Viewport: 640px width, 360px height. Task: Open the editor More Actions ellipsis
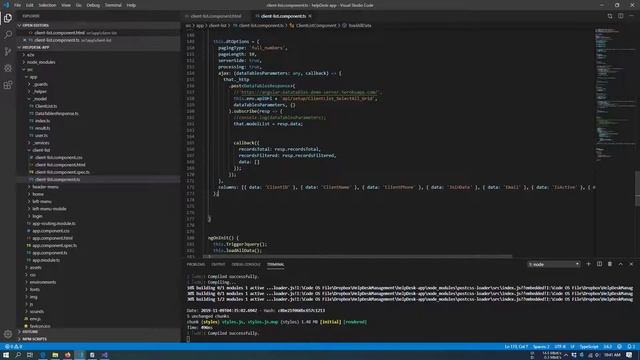tap(631, 16)
